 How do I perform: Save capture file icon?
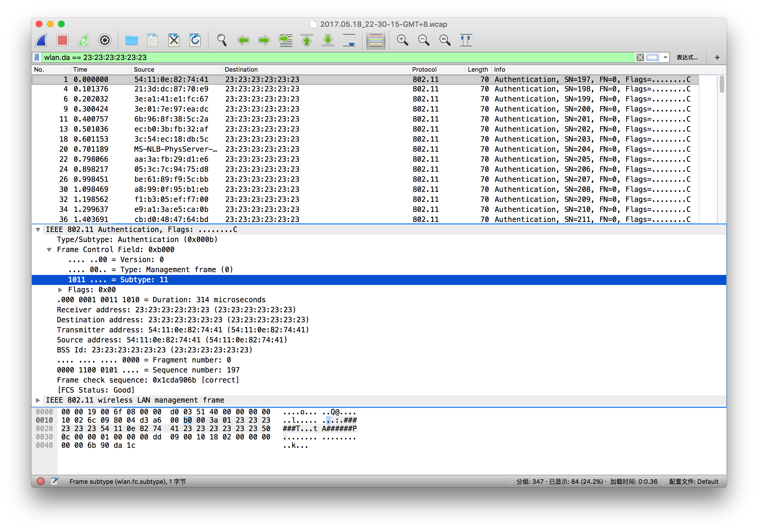coord(153,40)
